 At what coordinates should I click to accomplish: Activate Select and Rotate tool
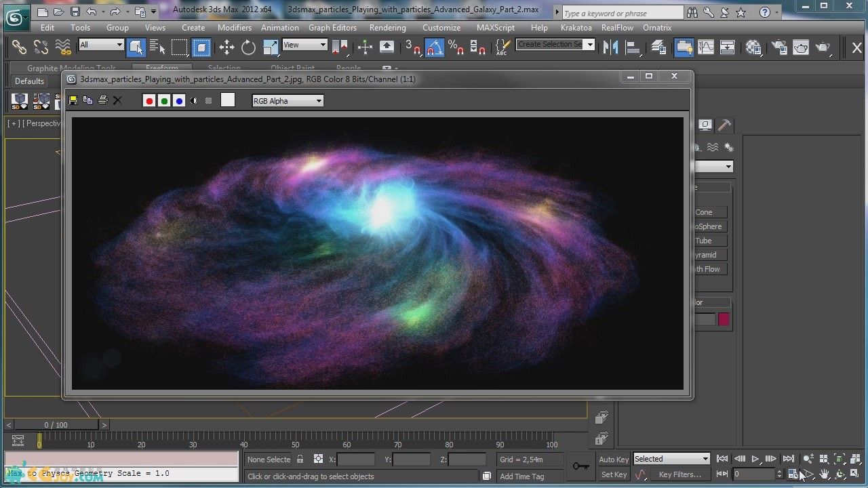pyautogui.click(x=249, y=47)
